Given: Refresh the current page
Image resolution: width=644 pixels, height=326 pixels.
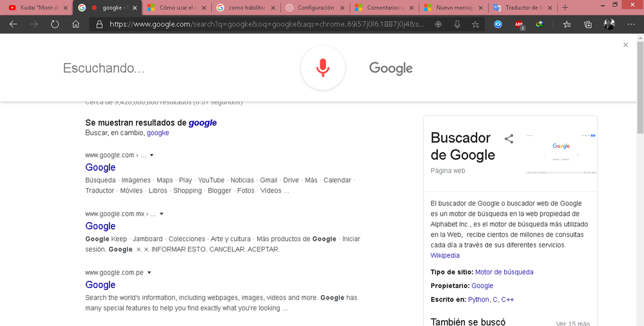Looking at the screenshot, I should pyautogui.click(x=55, y=24).
